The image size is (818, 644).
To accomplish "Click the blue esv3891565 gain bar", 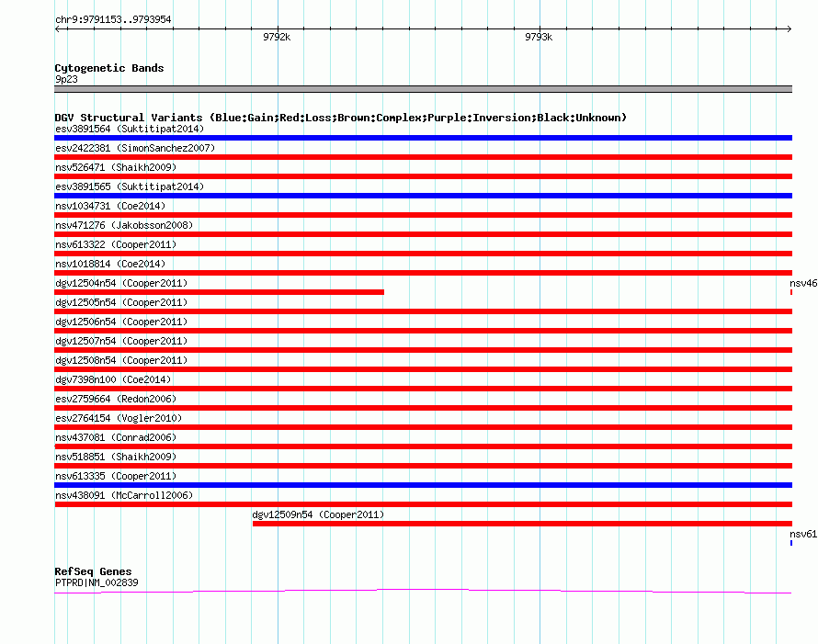I will 423,196.
